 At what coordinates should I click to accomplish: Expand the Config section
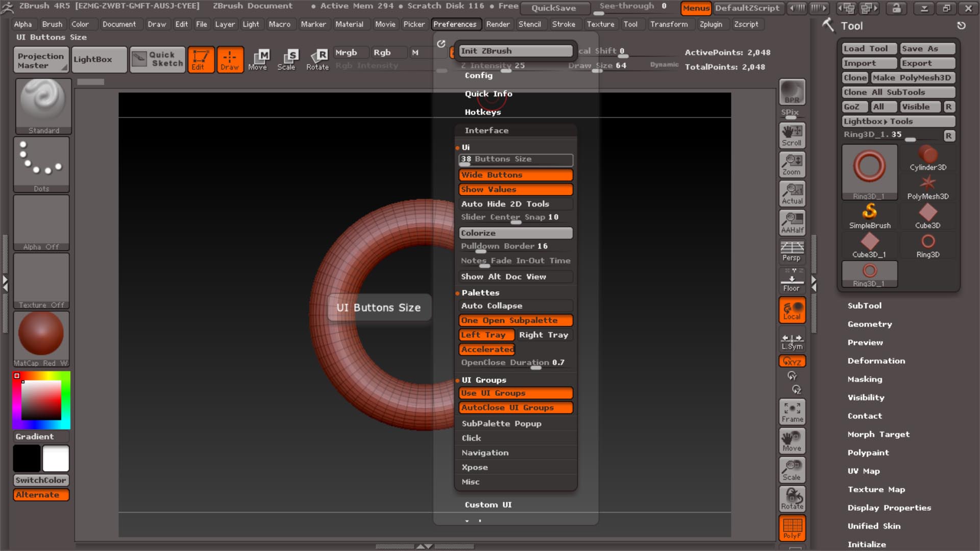(478, 76)
